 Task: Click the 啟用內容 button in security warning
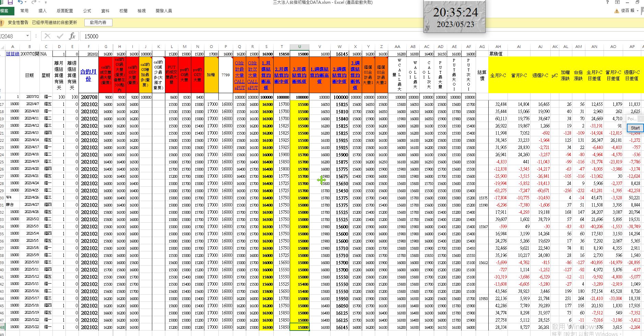tap(98, 23)
